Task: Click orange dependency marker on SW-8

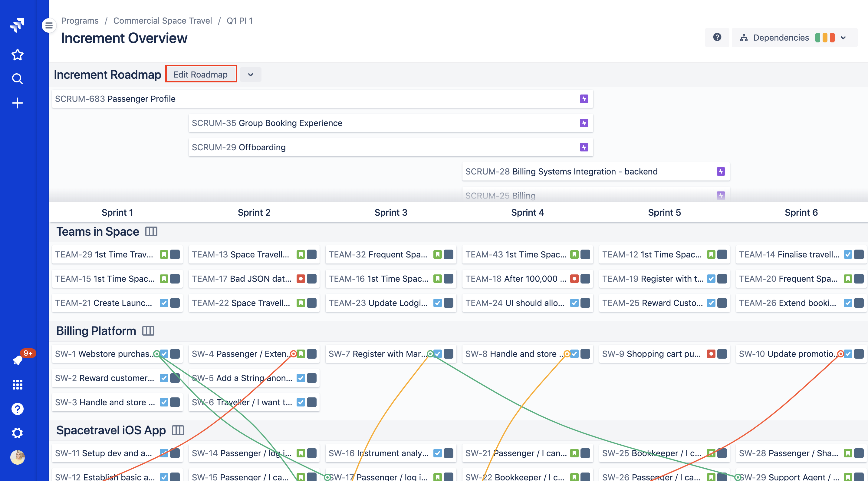Action: (567, 354)
